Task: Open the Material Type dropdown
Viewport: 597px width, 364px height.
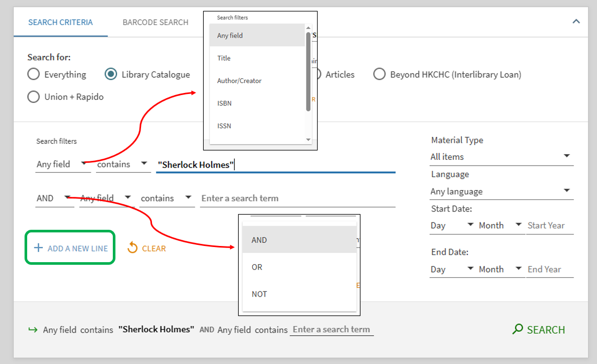Action: click(x=501, y=157)
